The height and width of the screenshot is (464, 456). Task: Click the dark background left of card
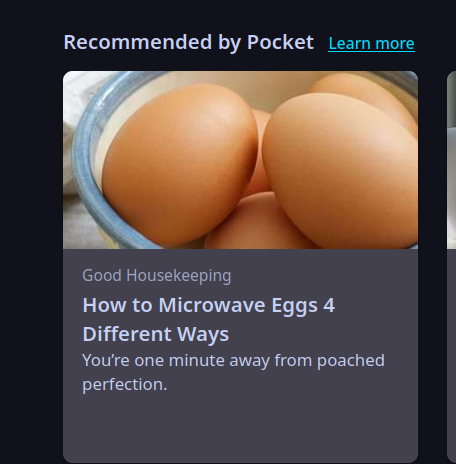pos(31,267)
